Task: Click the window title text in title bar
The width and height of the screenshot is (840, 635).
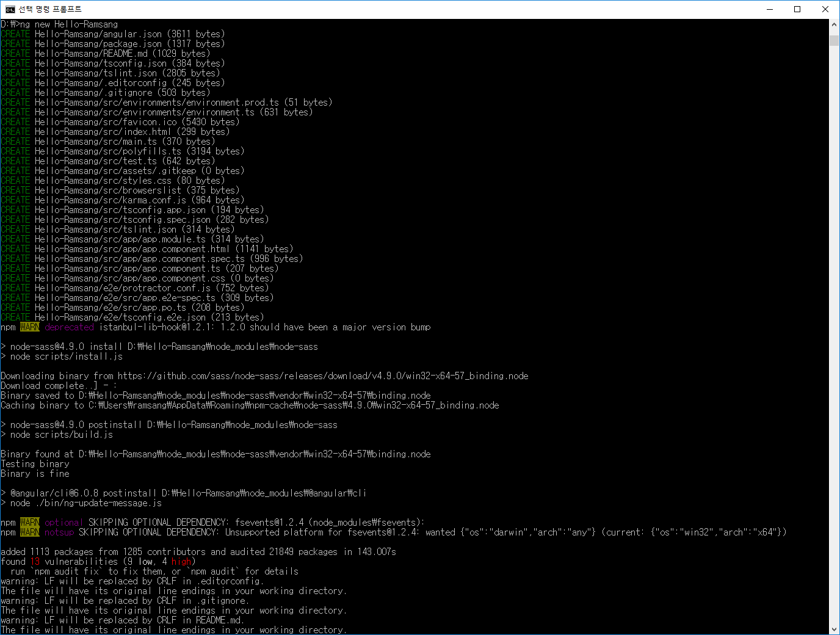Action: [50, 9]
